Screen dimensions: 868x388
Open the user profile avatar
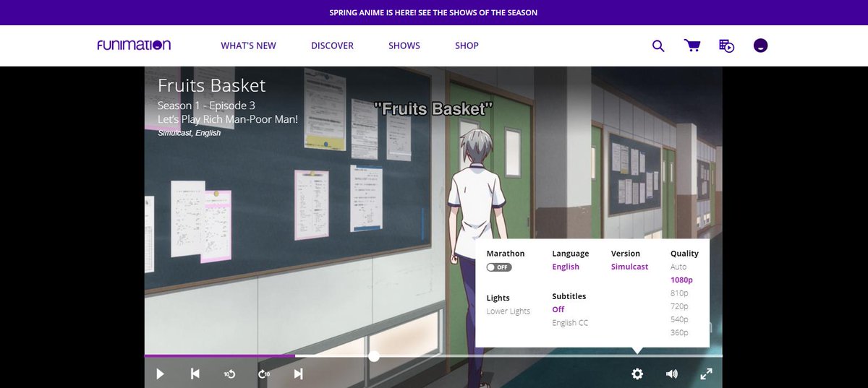pos(760,46)
